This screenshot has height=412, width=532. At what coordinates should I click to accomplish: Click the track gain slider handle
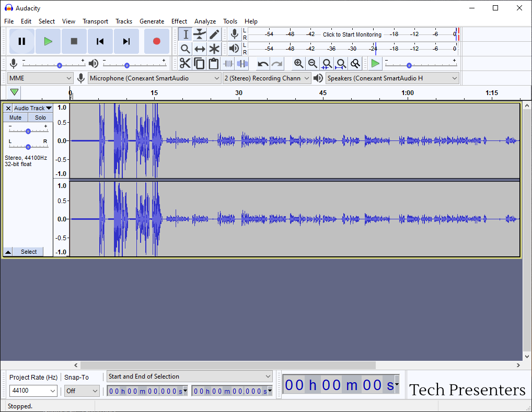coord(28,131)
